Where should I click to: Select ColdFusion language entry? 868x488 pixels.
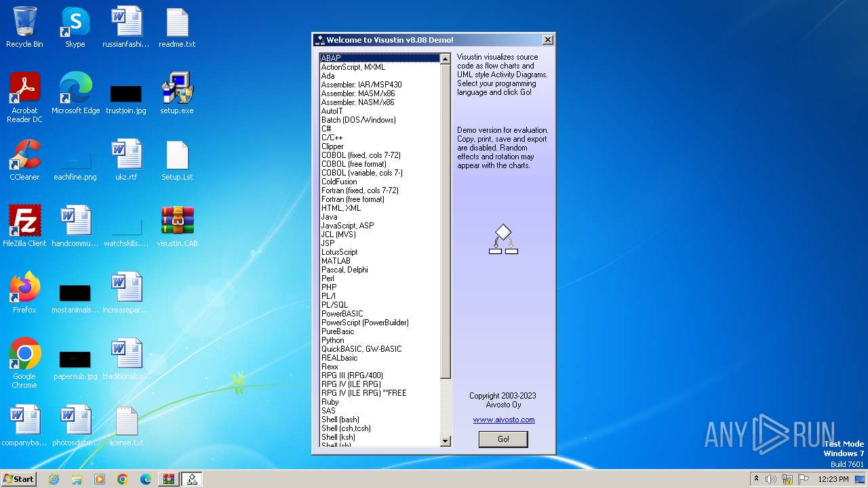coord(380,182)
